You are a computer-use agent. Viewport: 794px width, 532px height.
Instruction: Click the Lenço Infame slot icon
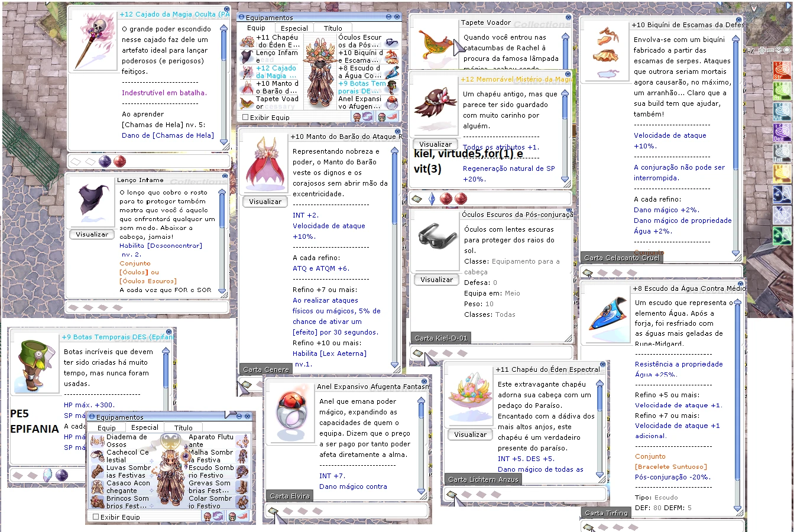[x=247, y=57]
